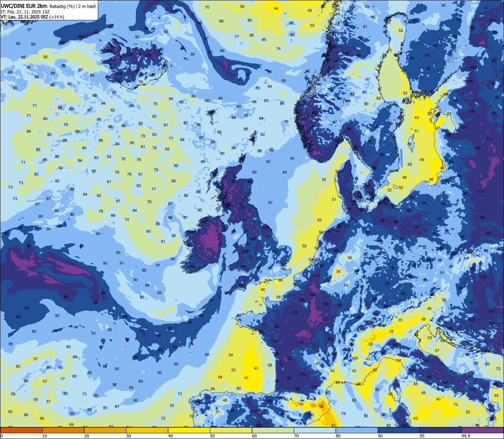Viewport: 504px width, 439px height.
Task: Click the humidity value '41' on the map
Action: (x=246, y=378)
